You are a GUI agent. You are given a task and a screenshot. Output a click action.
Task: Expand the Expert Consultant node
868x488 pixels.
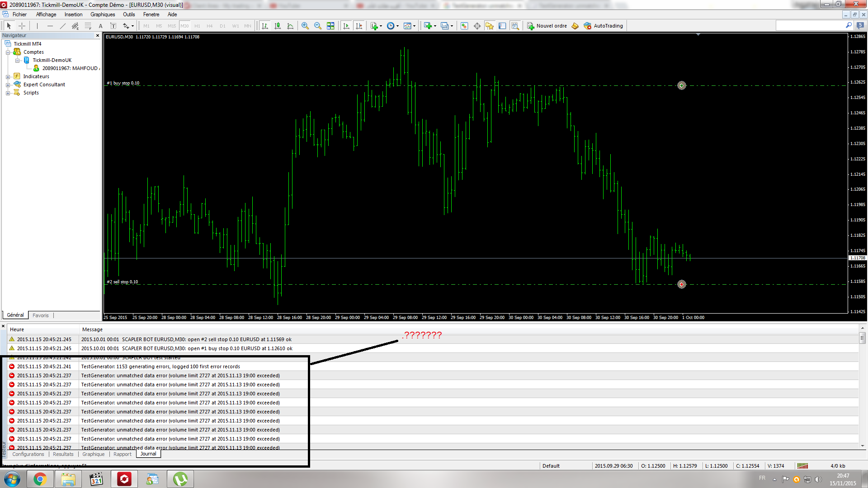coord(8,85)
